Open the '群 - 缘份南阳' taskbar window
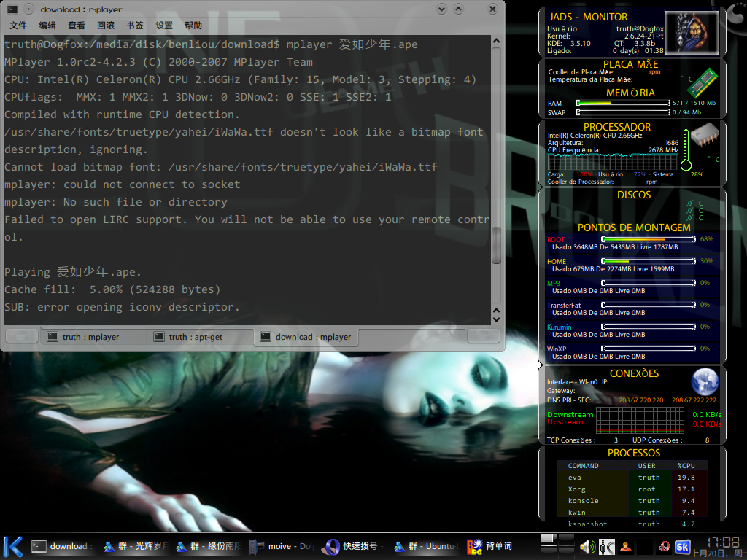747x560 pixels. 209,546
